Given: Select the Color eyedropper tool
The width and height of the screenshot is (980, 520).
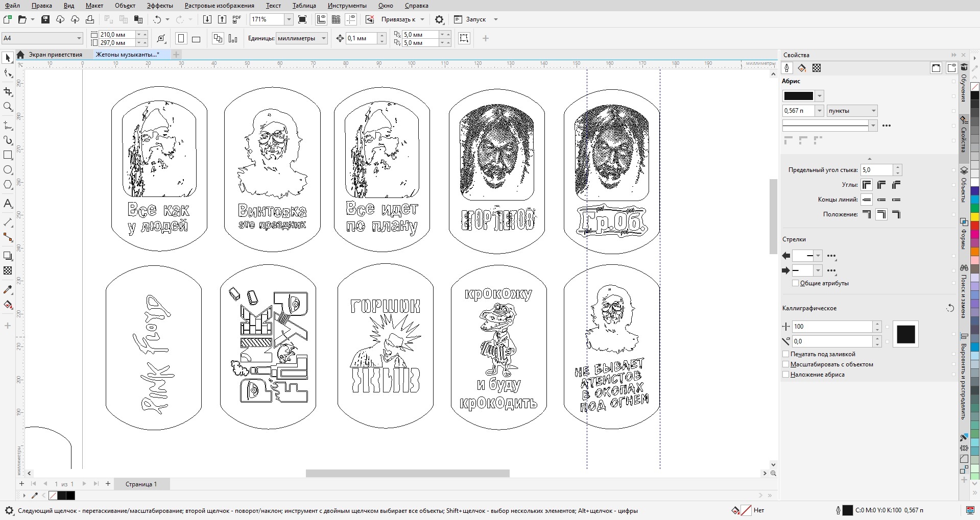Looking at the screenshot, I should click(x=8, y=289).
